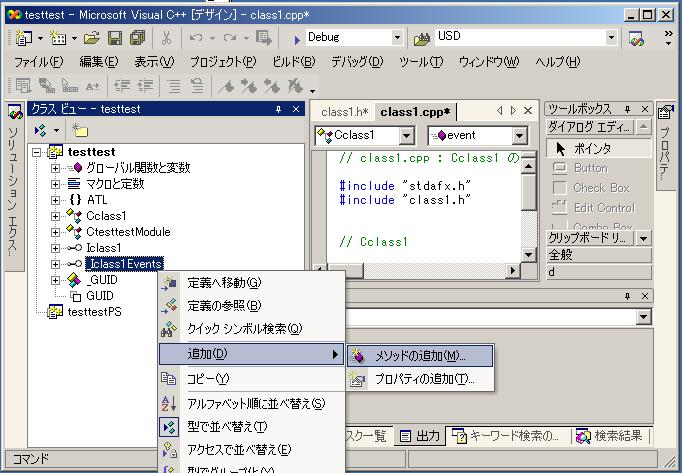
Task: Click the Save All icon
Action: click(x=137, y=38)
